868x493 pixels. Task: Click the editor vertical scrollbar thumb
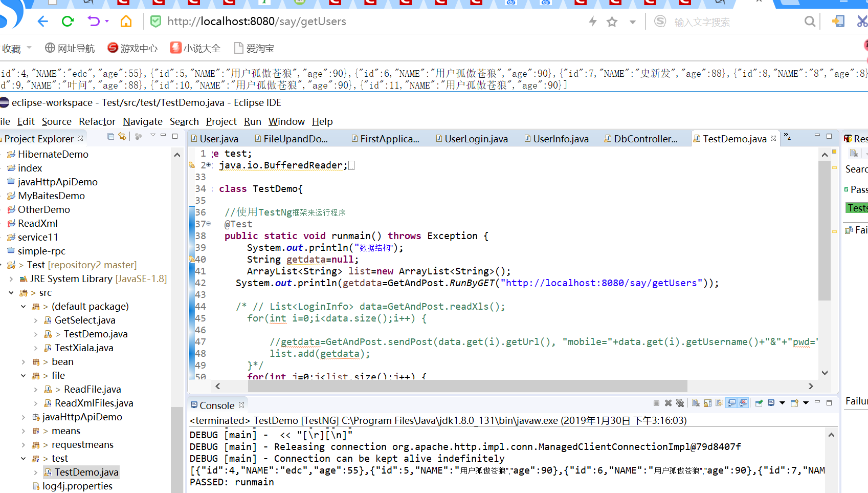tap(824, 230)
